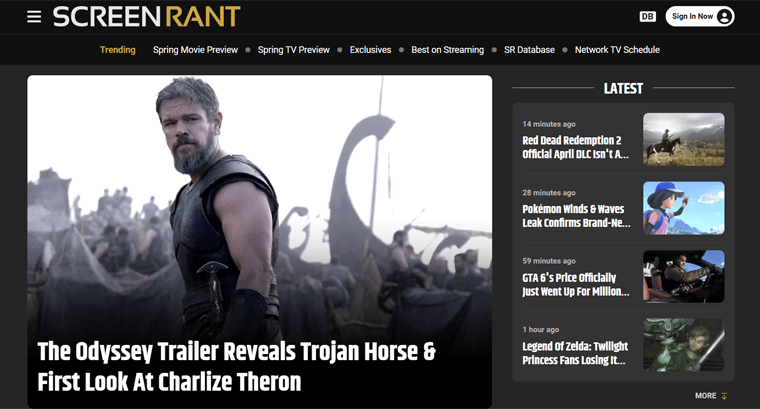The width and height of the screenshot is (760, 409).
Task: Open the DB database icon
Action: point(648,16)
